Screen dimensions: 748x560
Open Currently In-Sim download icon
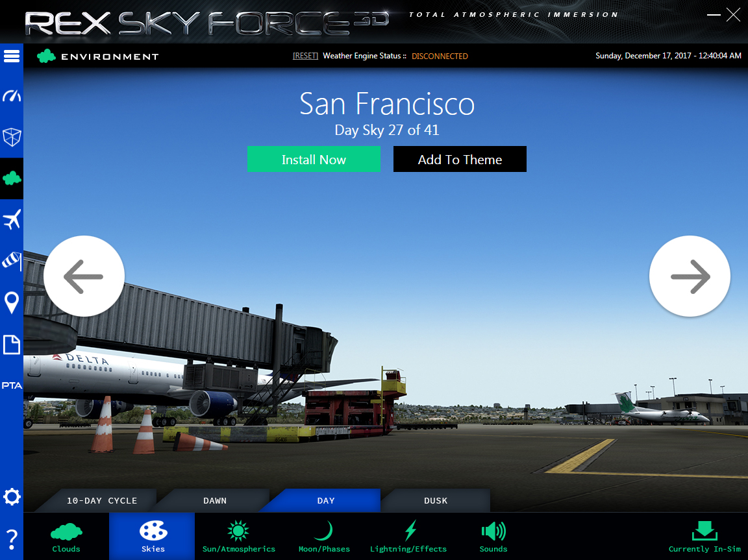(x=704, y=537)
